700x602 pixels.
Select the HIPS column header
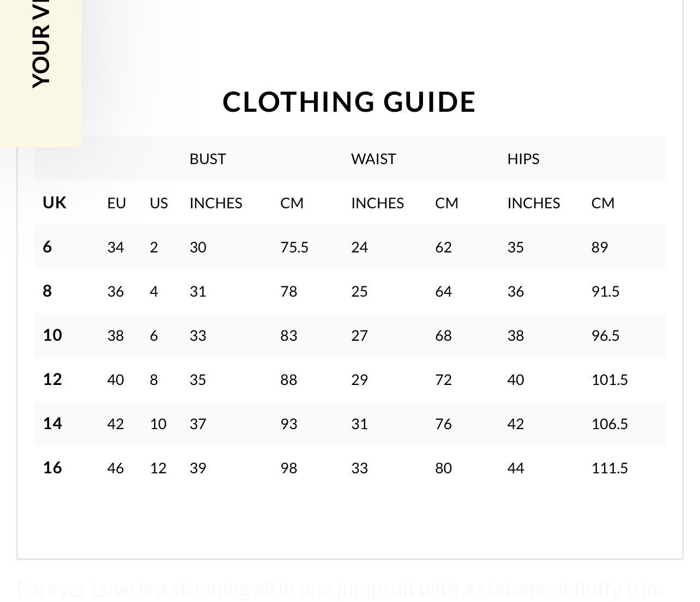point(523,159)
